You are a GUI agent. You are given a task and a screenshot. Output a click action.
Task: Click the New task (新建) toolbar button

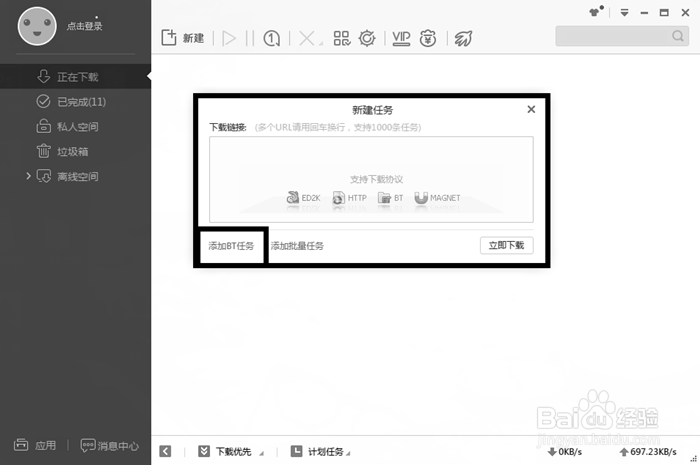click(x=183, y=38)
